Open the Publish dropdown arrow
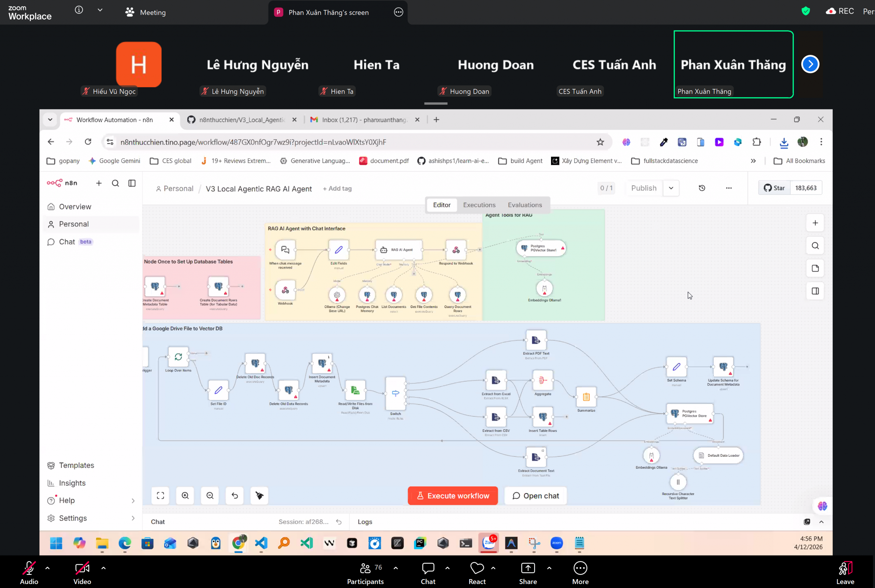 [x=671, y=188]
